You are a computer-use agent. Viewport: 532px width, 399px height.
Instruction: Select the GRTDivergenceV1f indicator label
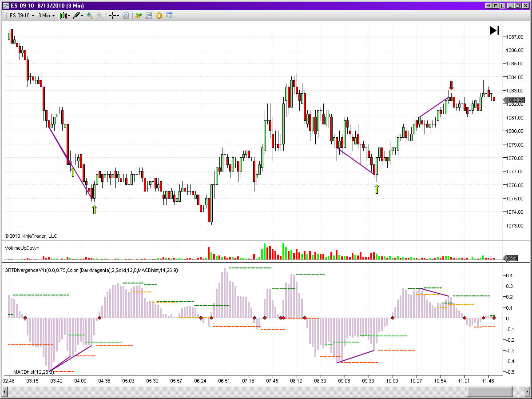91,270
